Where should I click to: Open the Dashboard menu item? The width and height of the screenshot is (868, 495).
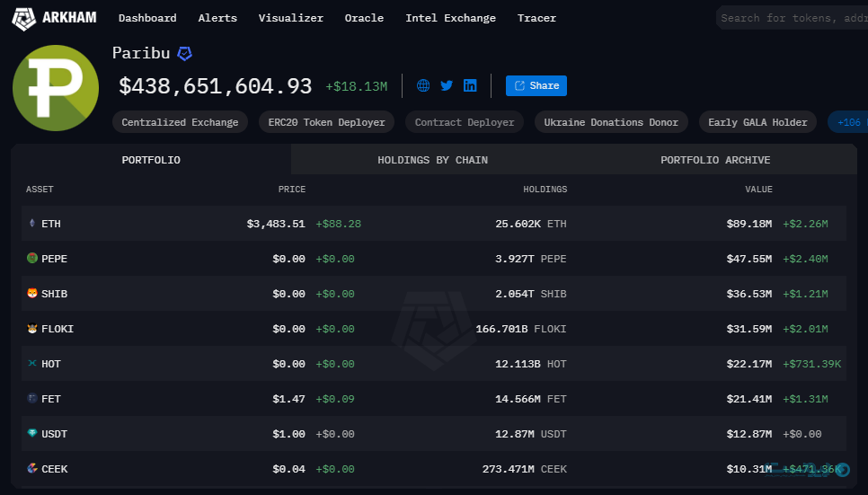pos(147,18)
